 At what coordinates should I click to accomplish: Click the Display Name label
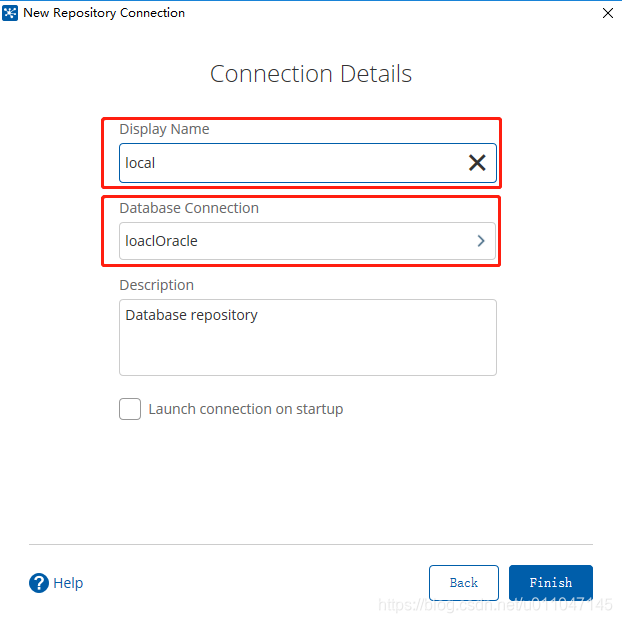(x=164, y=129)
